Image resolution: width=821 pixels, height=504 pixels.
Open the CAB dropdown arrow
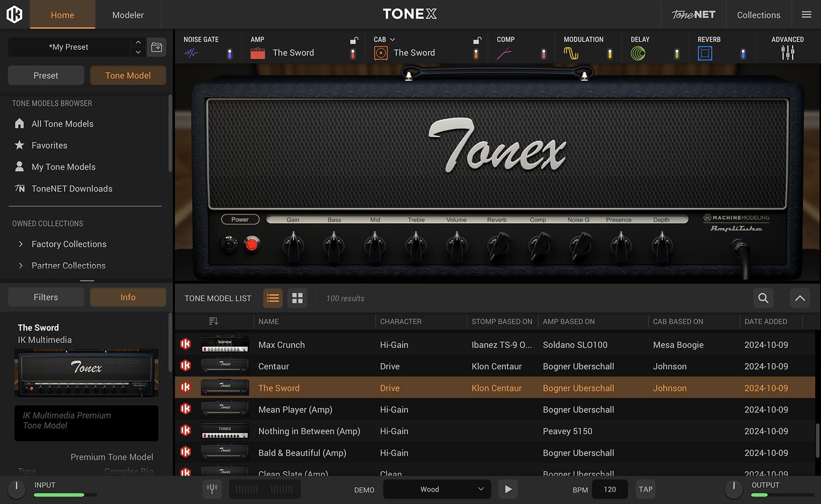[392, 39]
